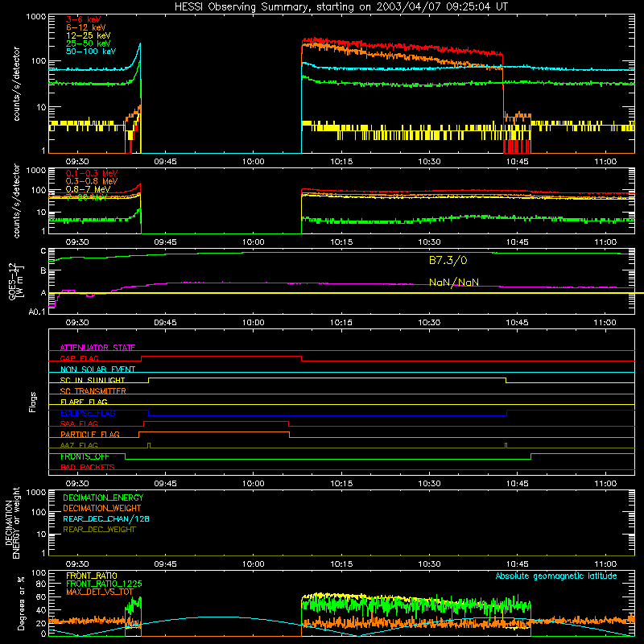Screen dimensions: 644x644
Task: Click the 'NaN/NaN' annotation in GOES plot
Action: [454, 283]
